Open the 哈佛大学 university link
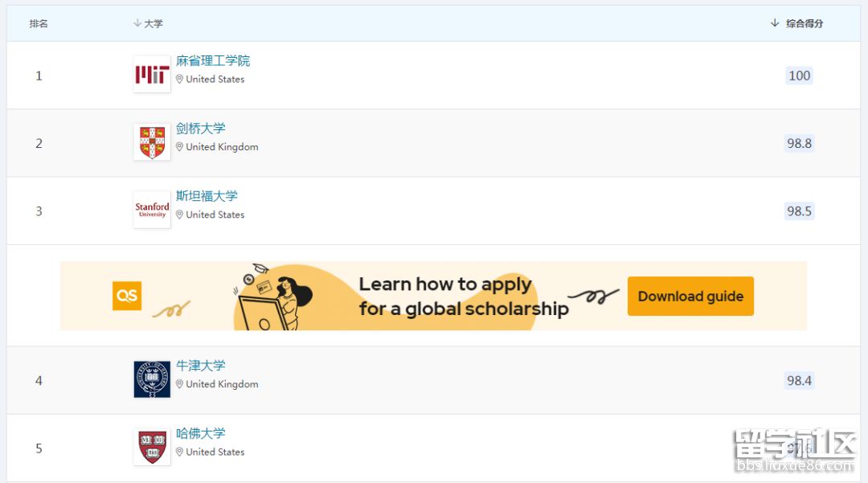 click(x=201, y=433)
